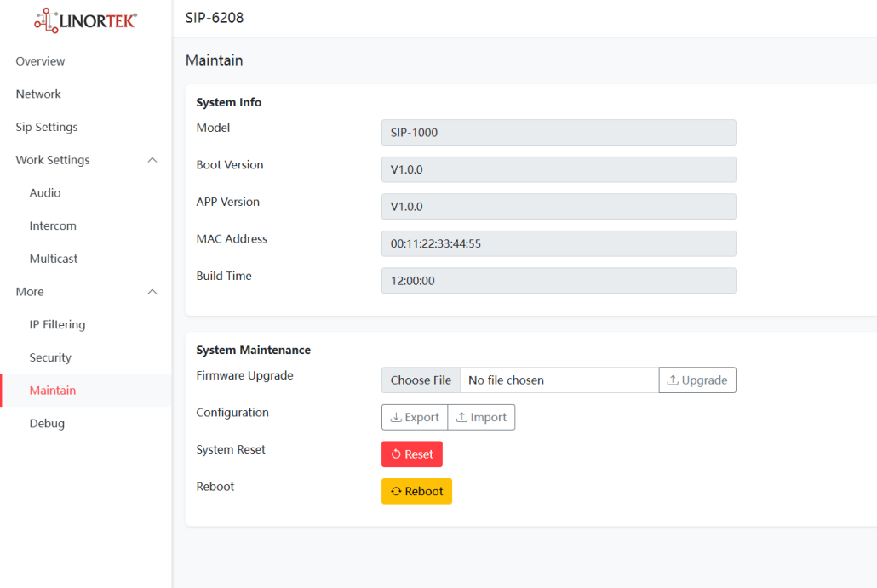Viewport: 877px width, 588px height.
Task: Click the Configuration label
Action: click(x=232, y=413)
